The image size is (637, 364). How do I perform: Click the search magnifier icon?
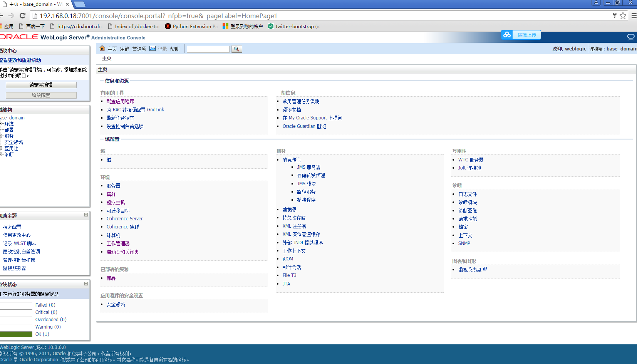click(x=236, y=49)
